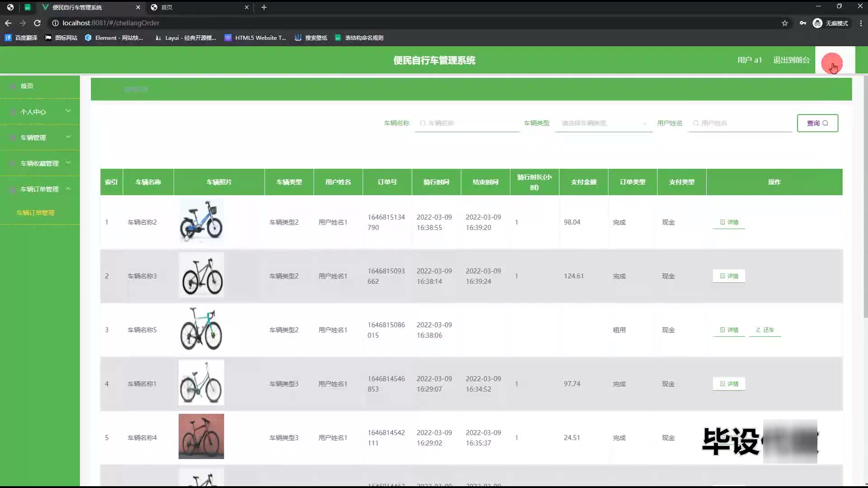The height and width of the screenshot is (488, 868).
Task: Open the Element bookmark
Action: [x=114, y=38]
